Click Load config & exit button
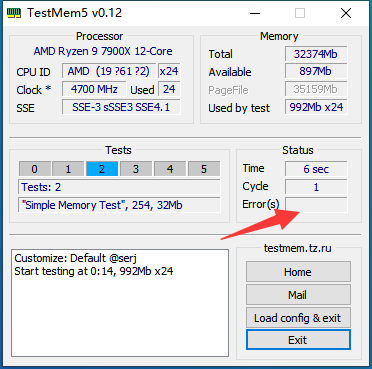Screen dimensions: 372x369 (298, 318)
